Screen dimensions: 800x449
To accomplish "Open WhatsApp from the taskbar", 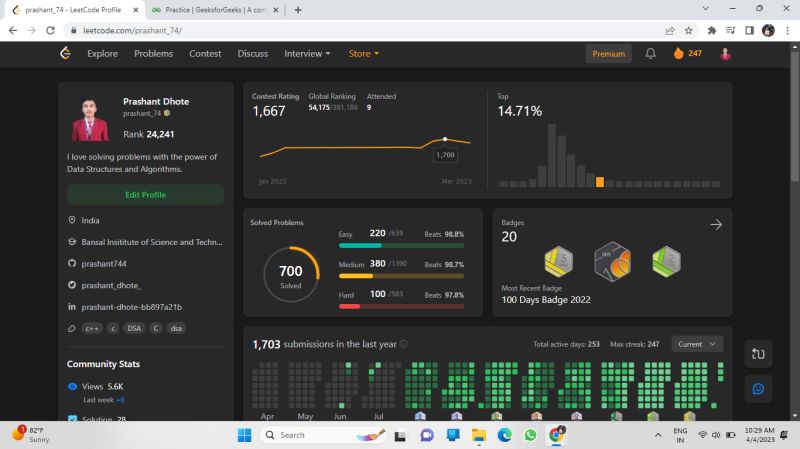I will click(530, 435).
